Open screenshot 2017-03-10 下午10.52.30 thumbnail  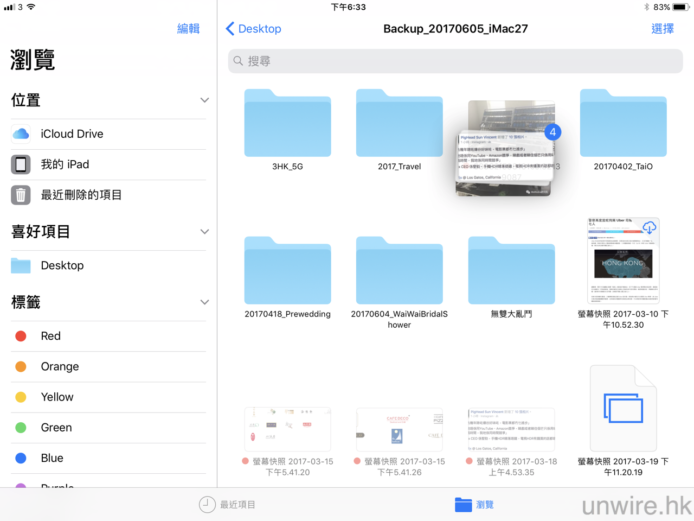[x=623, y=261]
